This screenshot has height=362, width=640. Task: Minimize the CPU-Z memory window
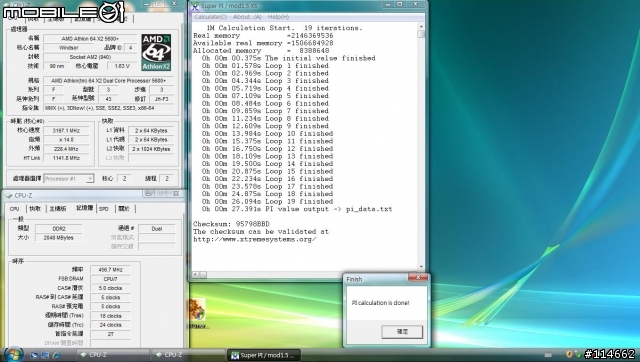(149, 193)
